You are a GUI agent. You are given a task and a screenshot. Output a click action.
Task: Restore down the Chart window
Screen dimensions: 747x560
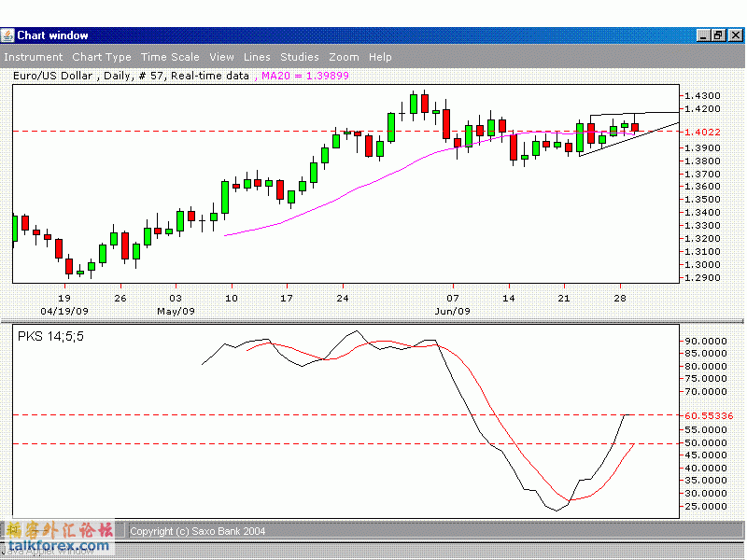pos(719,35)
